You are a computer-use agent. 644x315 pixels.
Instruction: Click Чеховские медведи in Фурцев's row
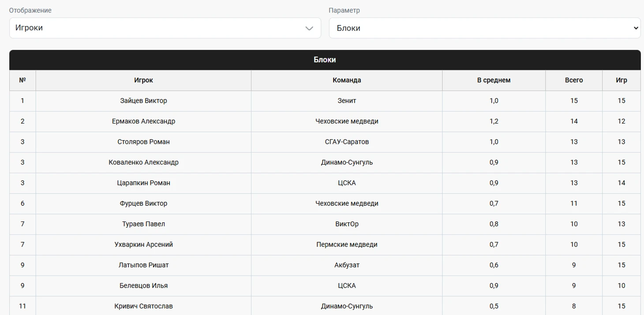347,203
